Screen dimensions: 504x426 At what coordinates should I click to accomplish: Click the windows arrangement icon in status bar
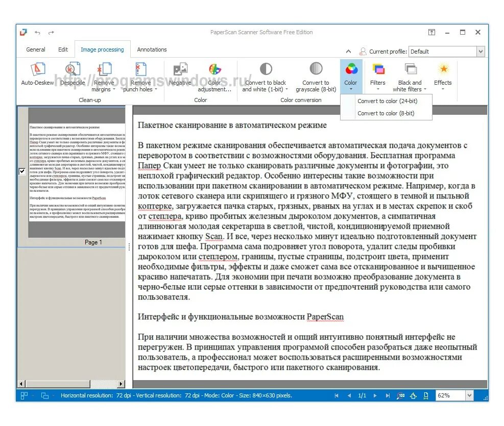pyautogui.click(x=45, y=395)
